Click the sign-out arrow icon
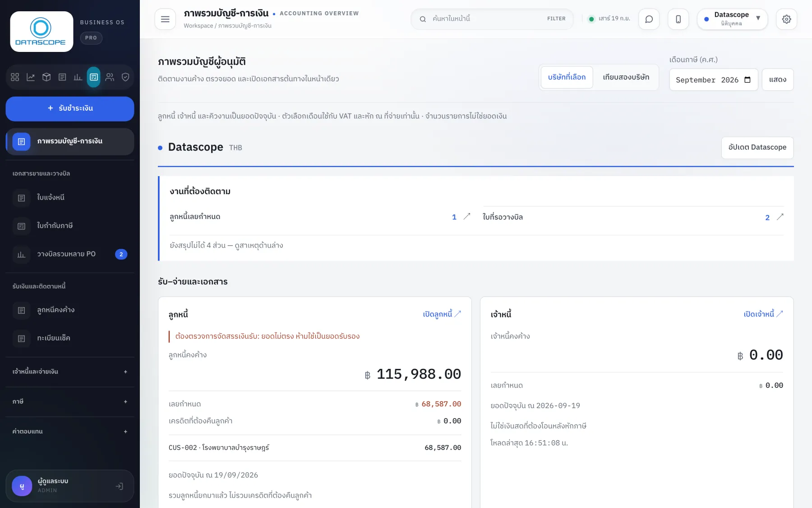This screenshot has height=508, width=812. point(119,486)
